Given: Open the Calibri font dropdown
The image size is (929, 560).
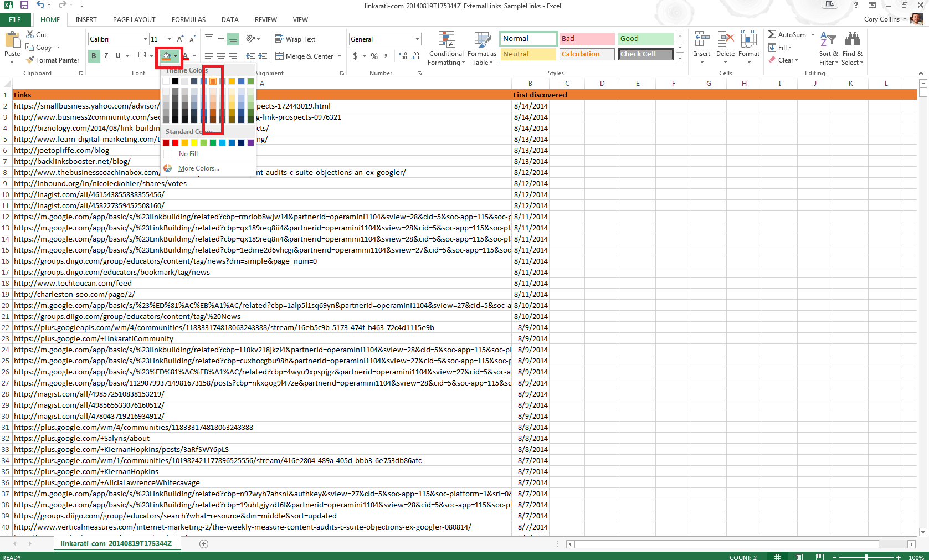Looking at the screenshot, I should tap(144, 39).
